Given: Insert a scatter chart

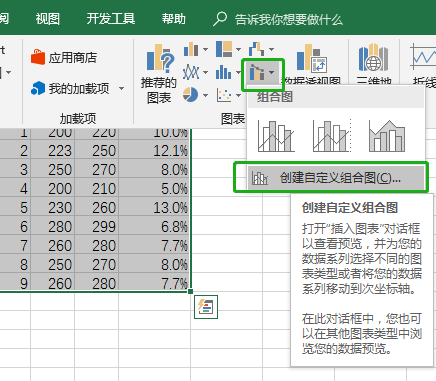Looking at the screenshot, I should click(224, 95).
